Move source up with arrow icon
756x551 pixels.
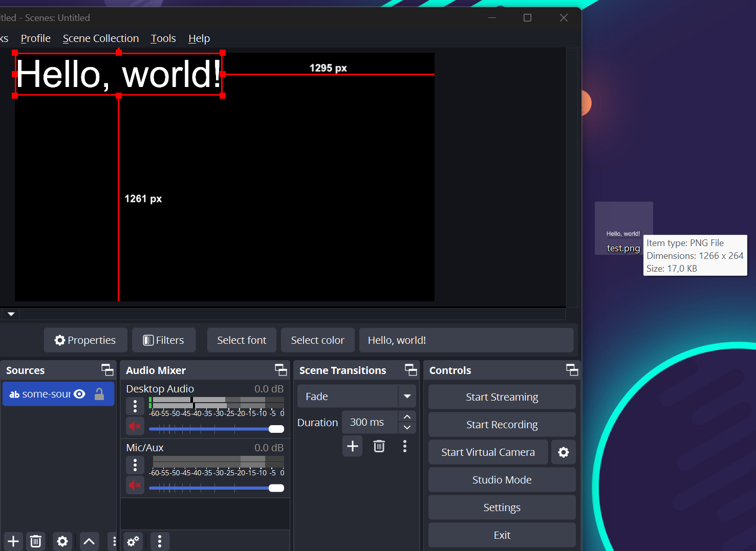89,541
